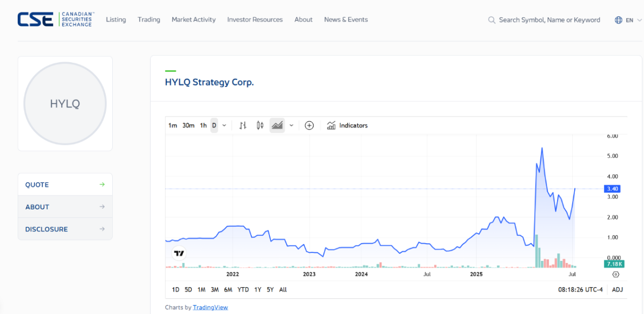Select the Bars chart style icon
This screenshot has width=644, height=314.
(243, 126)
